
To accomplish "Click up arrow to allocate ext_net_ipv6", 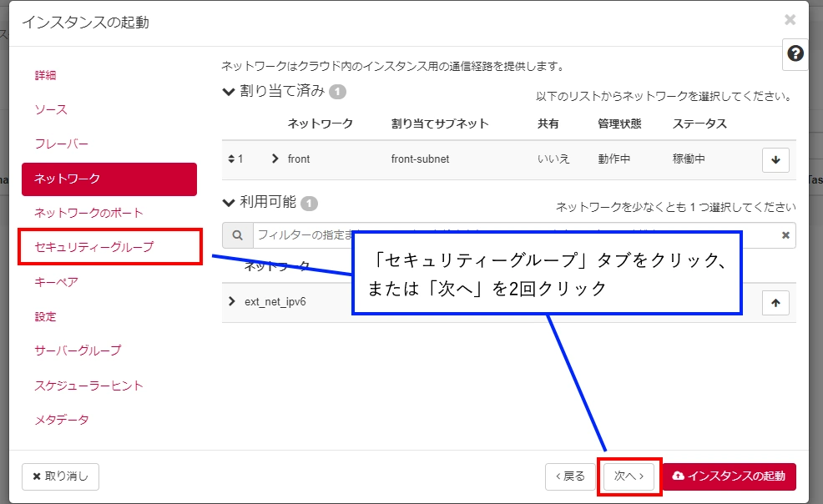I will 775,304.
